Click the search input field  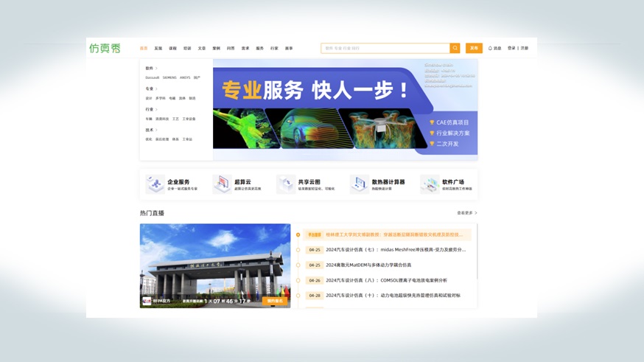(x=385, y=48)
